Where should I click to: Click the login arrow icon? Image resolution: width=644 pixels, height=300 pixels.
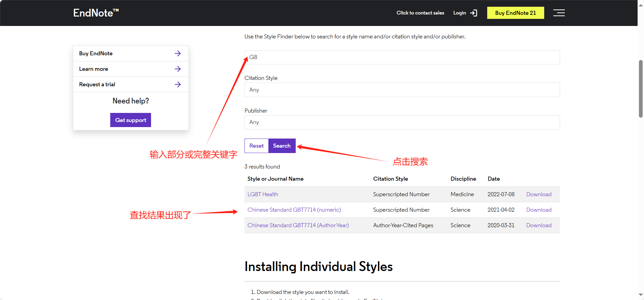(x=474, y=13)
